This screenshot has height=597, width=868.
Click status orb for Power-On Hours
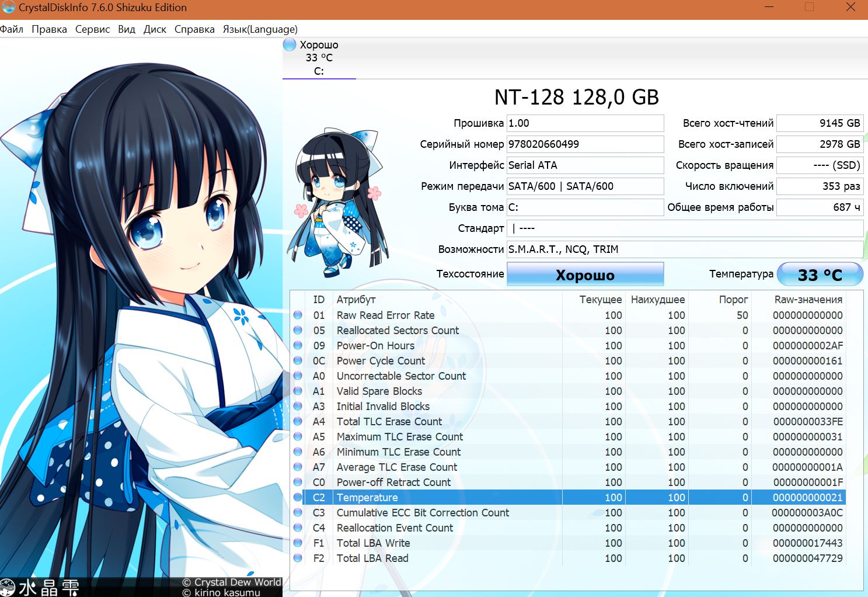click(x=298, y=346)
